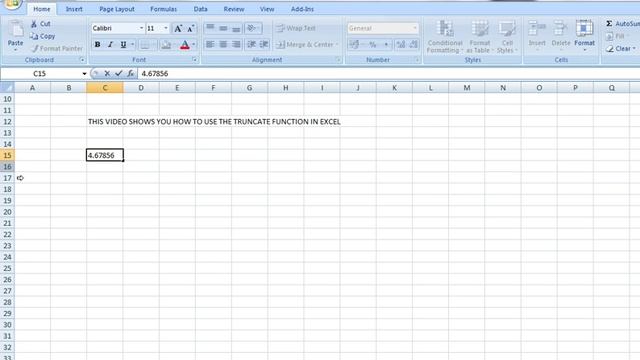This screenshot has width=640, height=360.
Task: Decrease font size with Shrink Font
Action: [x=191, y=28]
